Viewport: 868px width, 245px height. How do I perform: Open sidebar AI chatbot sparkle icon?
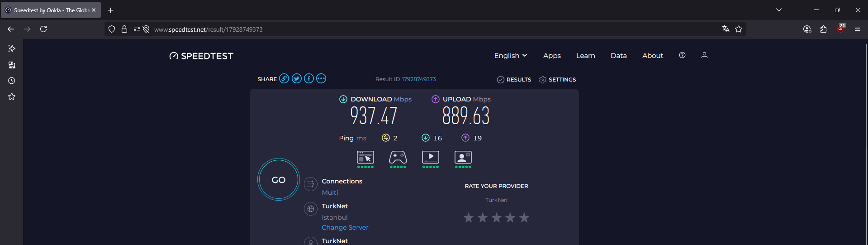(12, 48)
